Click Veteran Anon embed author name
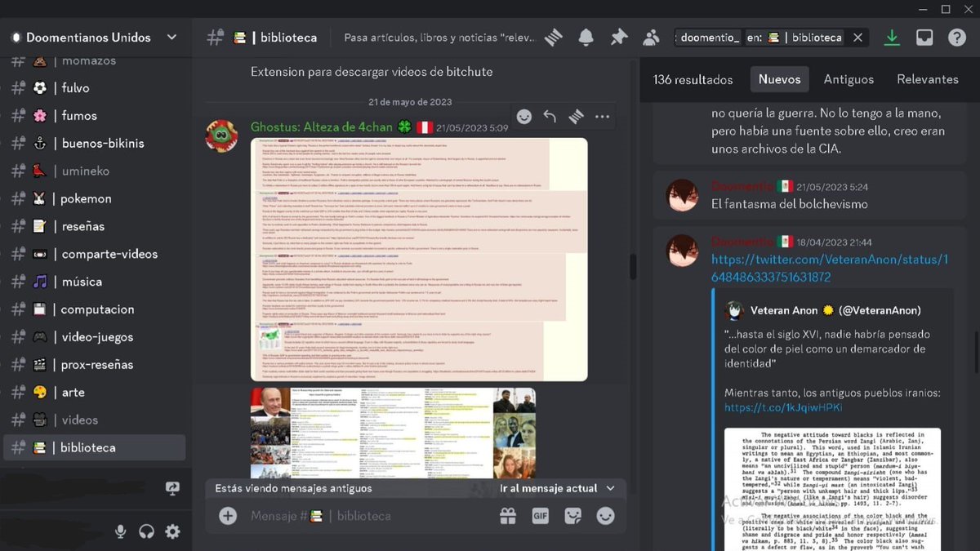Screen dimensions: 980x551 pyautogui.click(x=835, y=310)
